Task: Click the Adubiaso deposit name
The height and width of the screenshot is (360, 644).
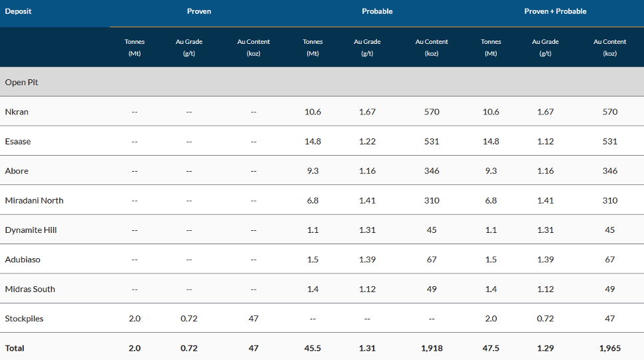Action: (x=23, y=260)
